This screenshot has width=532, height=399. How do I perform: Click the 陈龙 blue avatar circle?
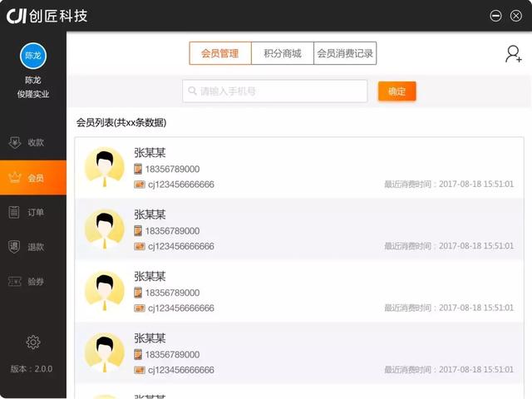pyautogui.click(x=33, y=56)
